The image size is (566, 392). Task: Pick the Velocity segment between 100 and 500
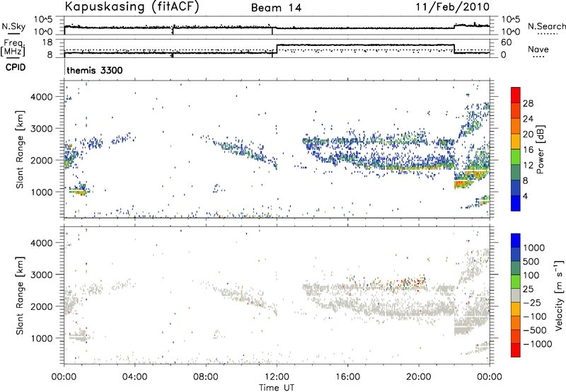coord(516,268)
